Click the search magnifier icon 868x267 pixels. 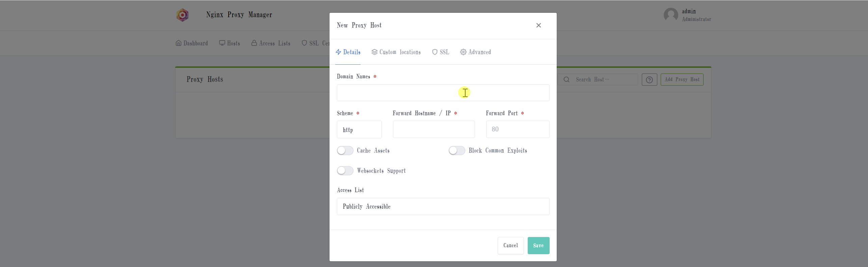(567, 80)
